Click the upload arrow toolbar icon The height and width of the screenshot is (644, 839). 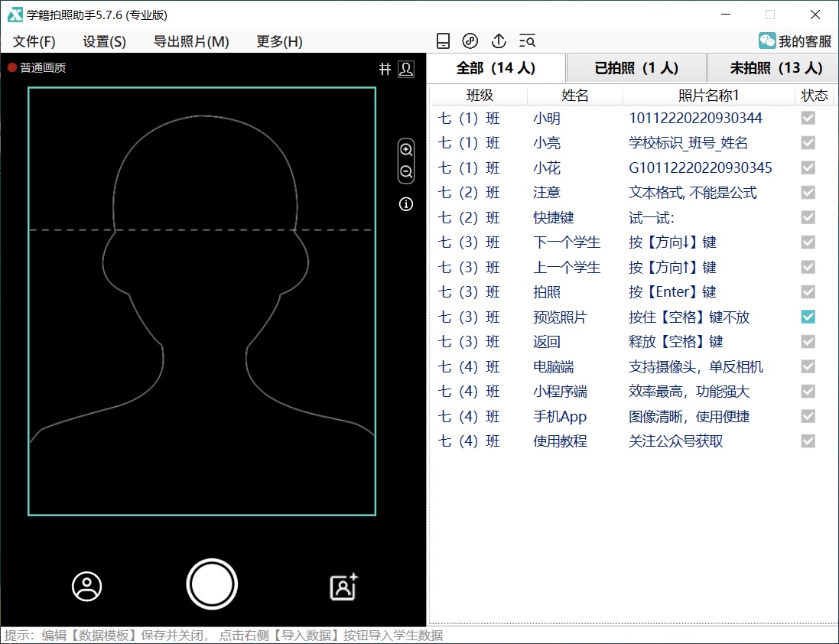499,41
